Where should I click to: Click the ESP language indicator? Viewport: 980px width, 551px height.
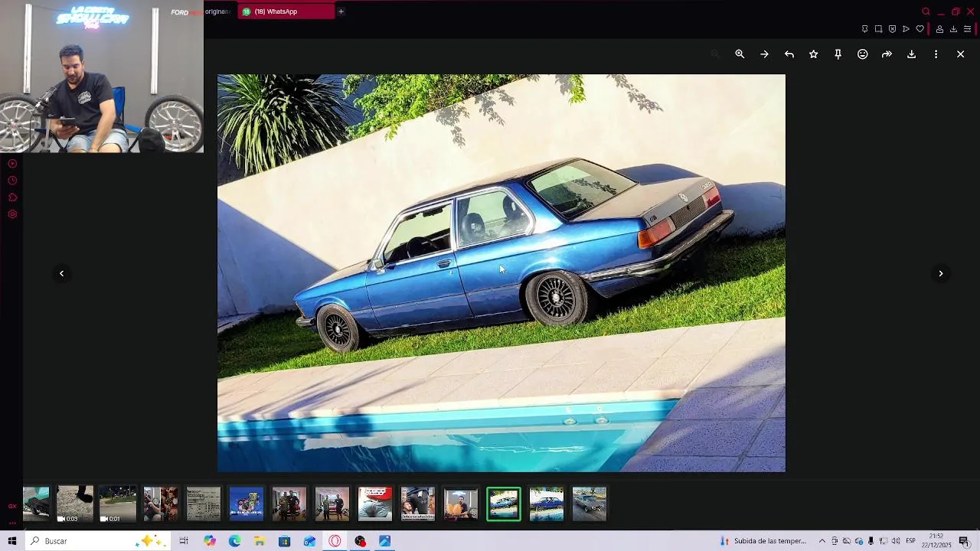910,541
